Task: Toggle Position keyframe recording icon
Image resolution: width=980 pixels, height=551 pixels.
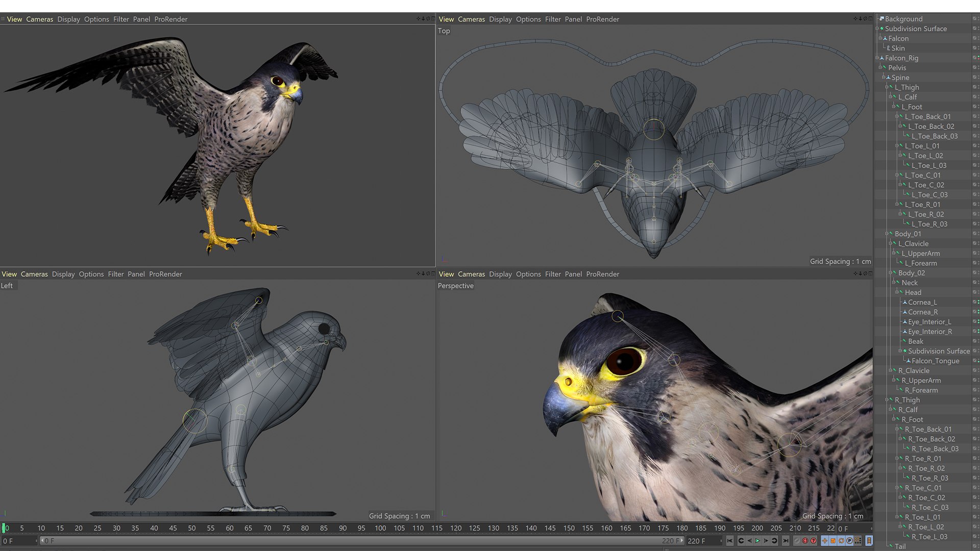Action: (825, 541)
